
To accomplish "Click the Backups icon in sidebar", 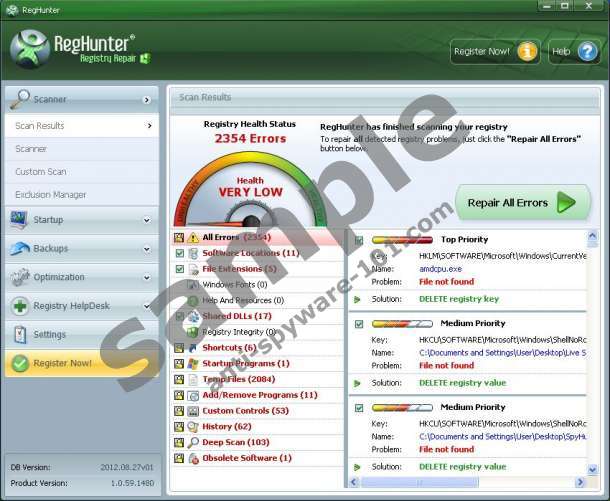I will click(19, 248).
